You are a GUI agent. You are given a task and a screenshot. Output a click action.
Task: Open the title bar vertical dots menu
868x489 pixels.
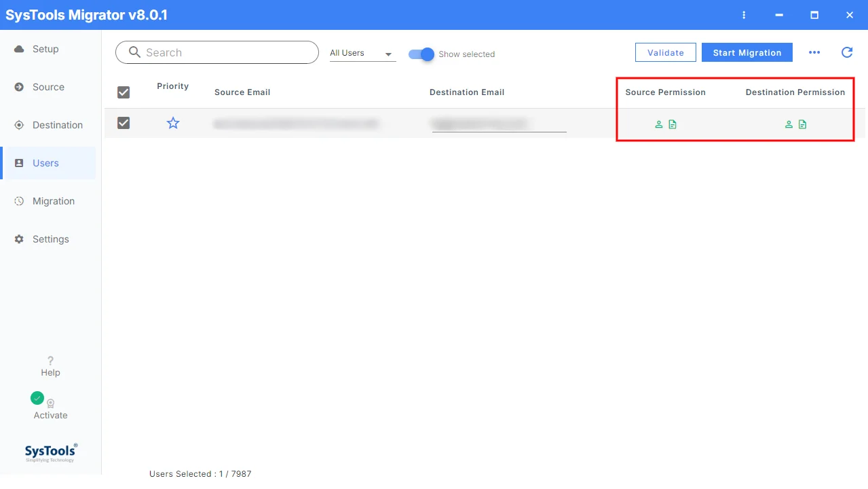coord(744,15)
